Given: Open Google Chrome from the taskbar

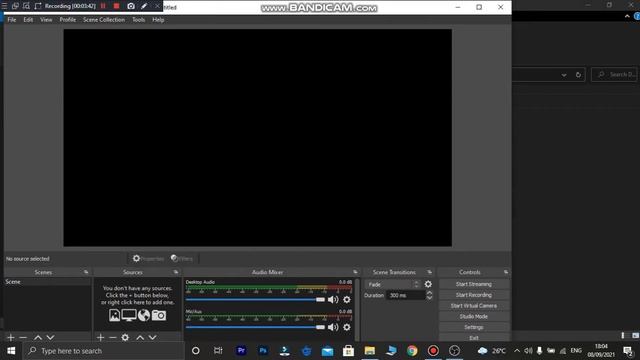Looking at the screenshot, I should [412, 351].
